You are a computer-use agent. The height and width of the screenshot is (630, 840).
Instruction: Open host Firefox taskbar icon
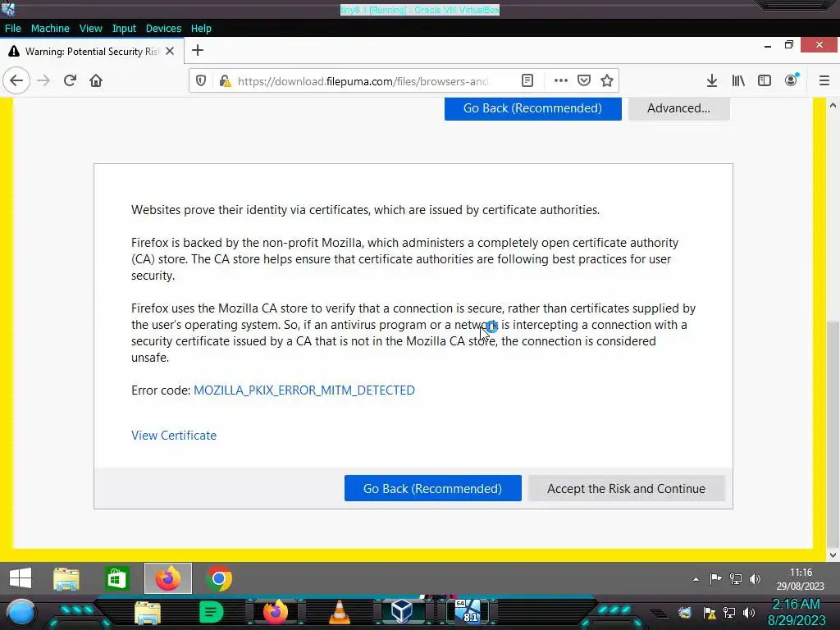tap(275, 612)
